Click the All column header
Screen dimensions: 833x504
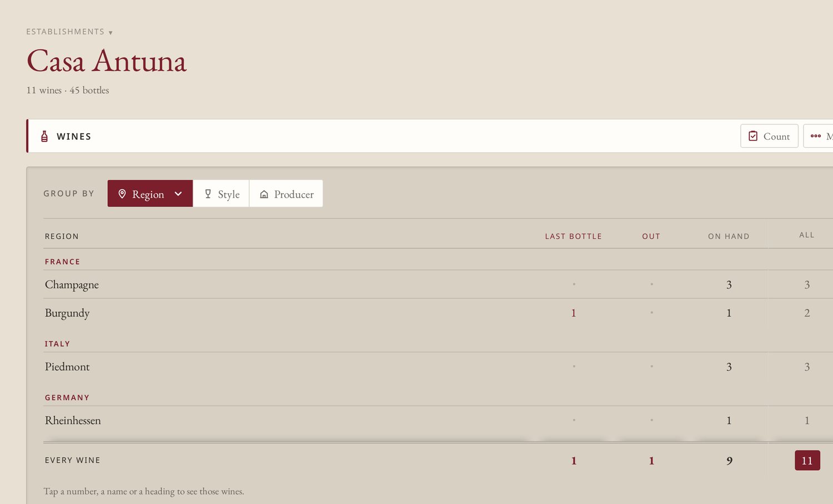point(807,235)
